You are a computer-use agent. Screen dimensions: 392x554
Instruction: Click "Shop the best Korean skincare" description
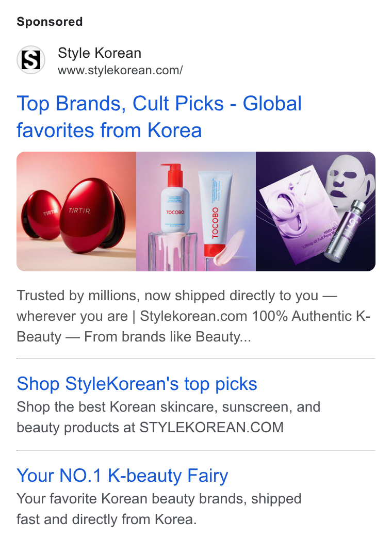(x=169, y=417)
